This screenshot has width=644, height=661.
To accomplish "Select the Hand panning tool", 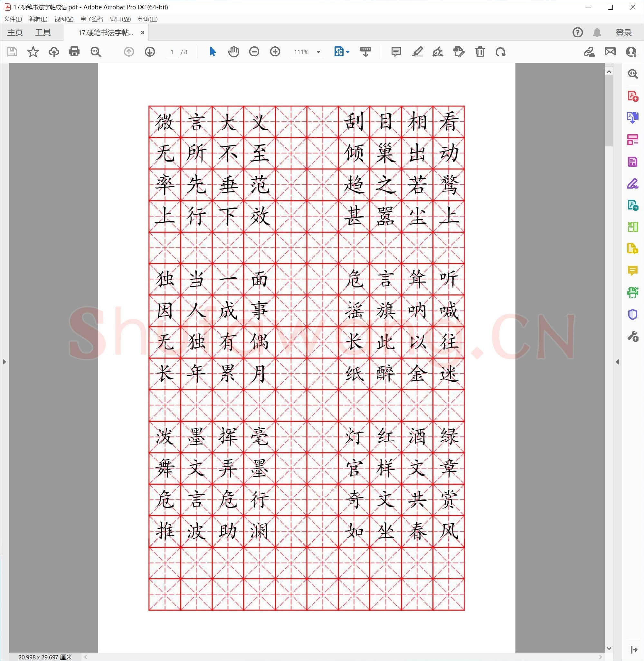I will click(x=233, y=52).
